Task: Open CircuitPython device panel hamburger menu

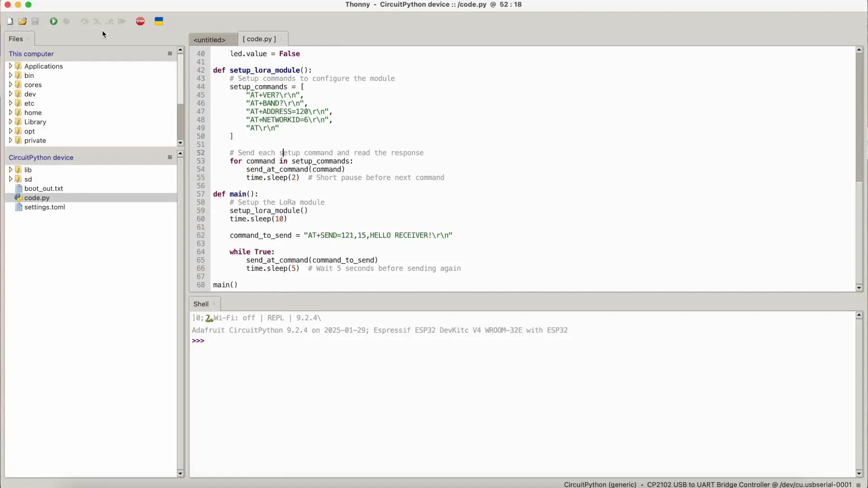Action: point(170,158)
